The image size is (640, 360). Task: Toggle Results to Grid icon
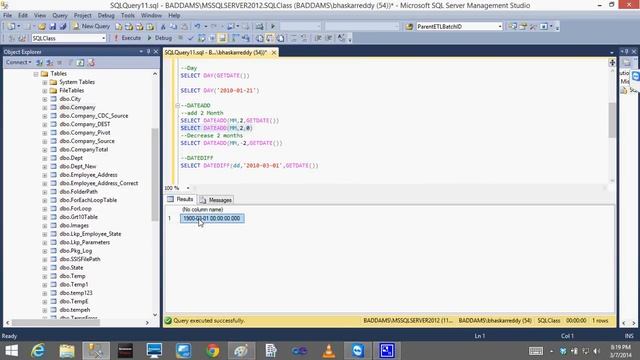point(270,38)
